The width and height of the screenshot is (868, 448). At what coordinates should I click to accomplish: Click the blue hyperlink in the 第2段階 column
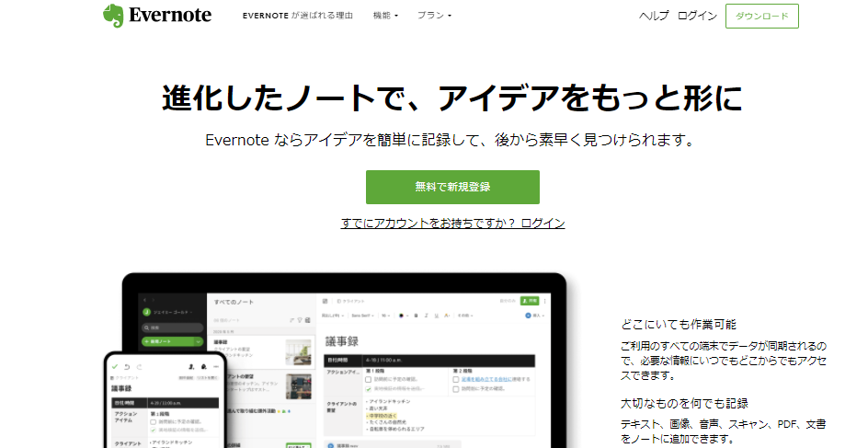point(486,379)
